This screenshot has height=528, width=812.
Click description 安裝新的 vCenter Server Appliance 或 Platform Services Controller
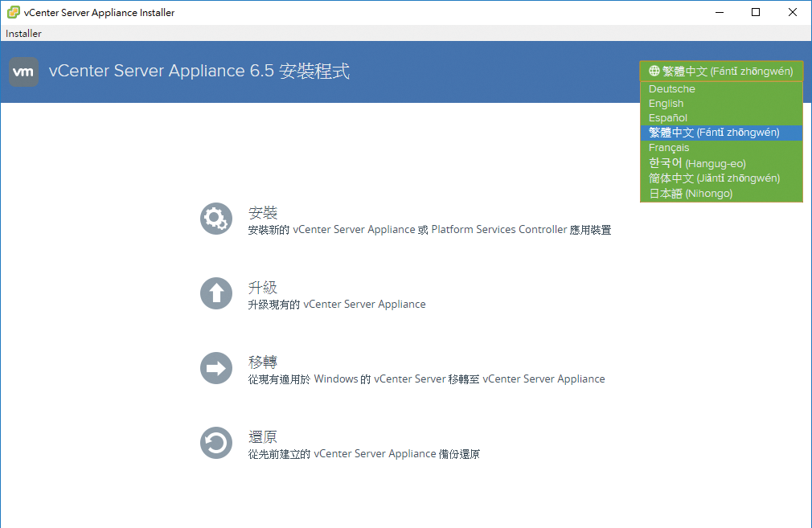[430, 229]
